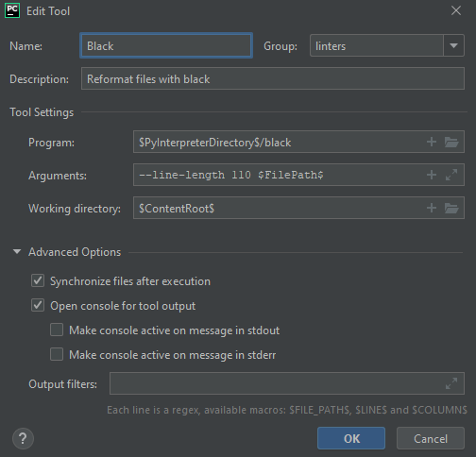The image size is (476, 457).
Task: Enable Make console active on message in stdout
Action: coord(57,330)
